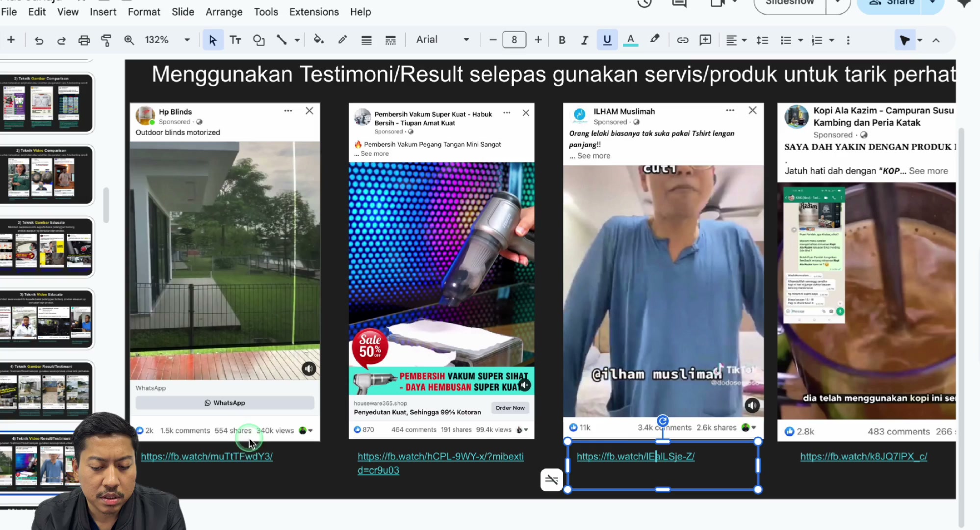Open Border color pencil tool
This screenshot has width=980, height=530.
(x=342, y=40)
